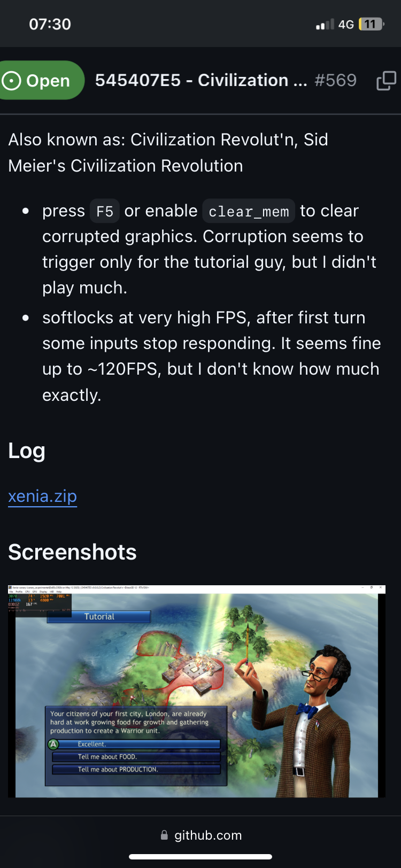Tap the Screenshots section heading

72,552
